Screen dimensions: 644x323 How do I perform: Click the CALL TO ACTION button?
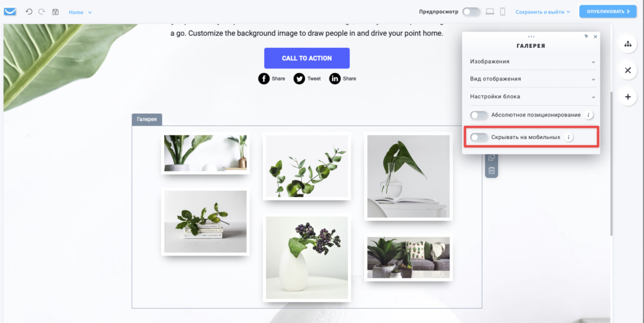point(307,59)
